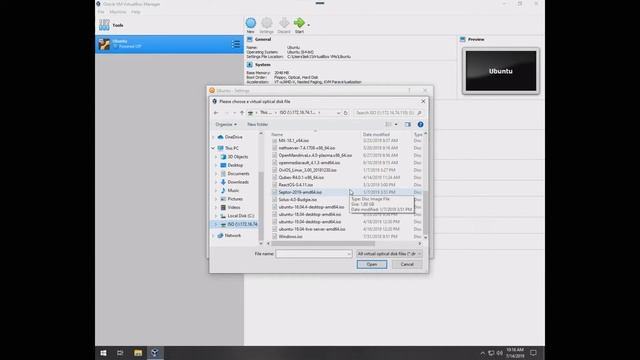Click Settings gear in VirtualBox Manager toolbar

267,25
